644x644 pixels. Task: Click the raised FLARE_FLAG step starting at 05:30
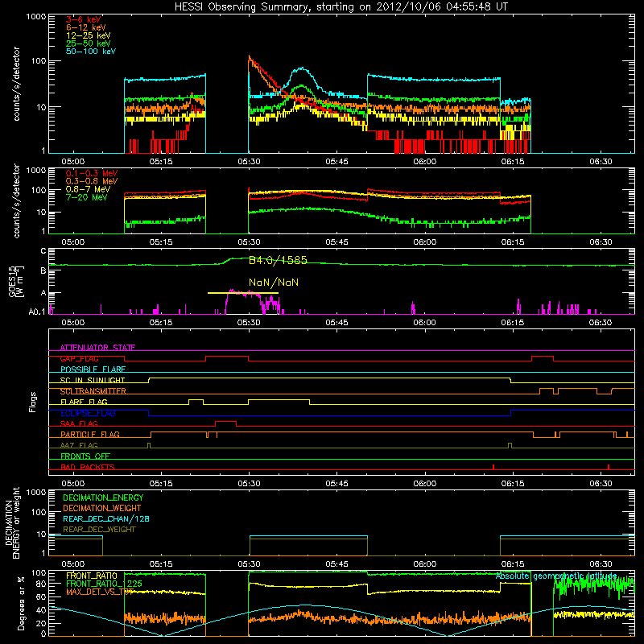tap(279, 399)
